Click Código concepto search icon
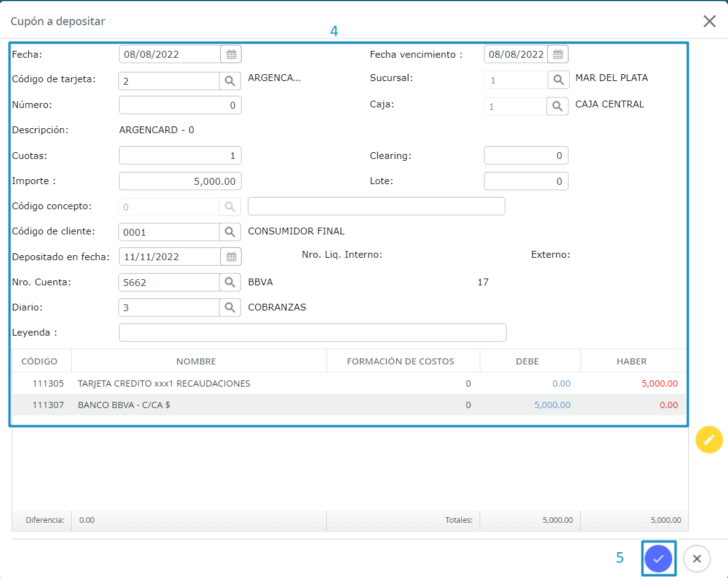The width and height of the screenshot is (728, 578). tap(230, 207)
